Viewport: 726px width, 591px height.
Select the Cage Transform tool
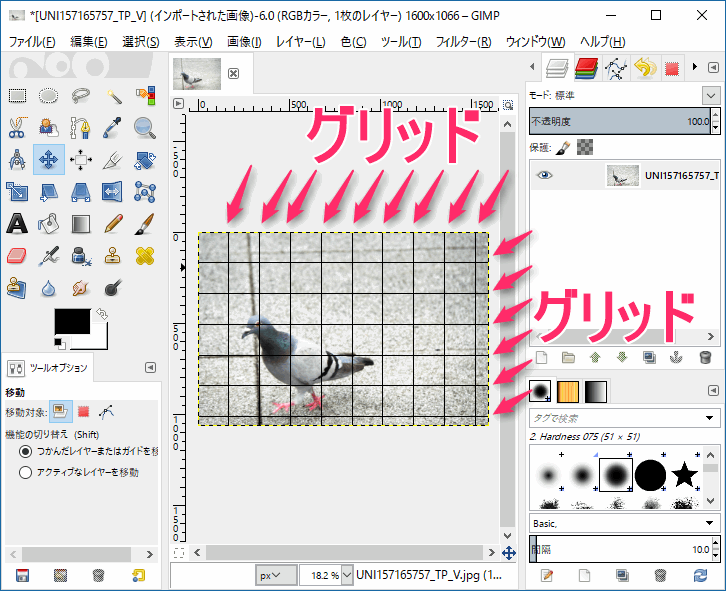145,192
